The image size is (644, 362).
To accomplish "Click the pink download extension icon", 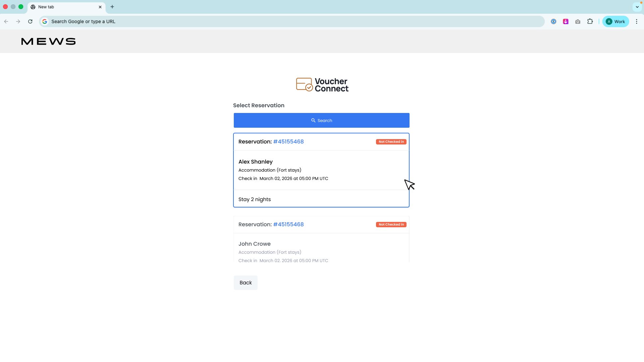I will pyautogui.click(x=566, y=21).
